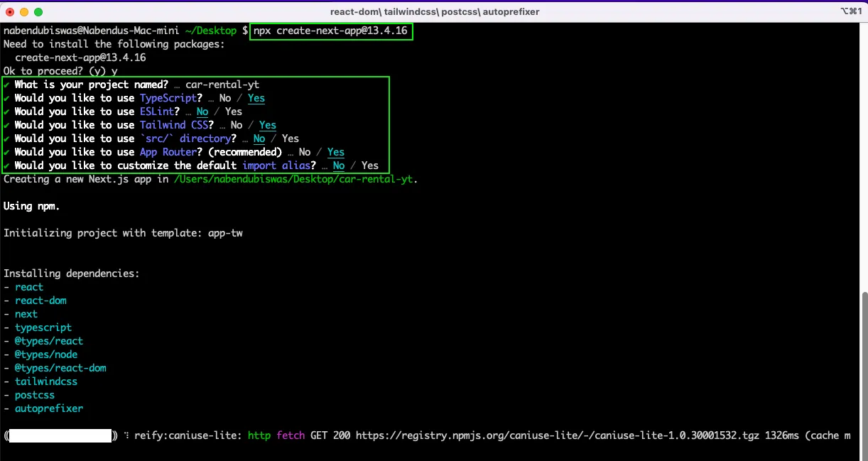Click the green fullscreen window button

38,12
